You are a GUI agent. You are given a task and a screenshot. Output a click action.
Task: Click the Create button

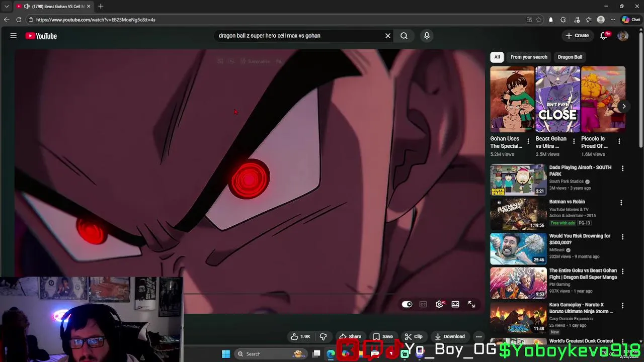coord(577,36)
